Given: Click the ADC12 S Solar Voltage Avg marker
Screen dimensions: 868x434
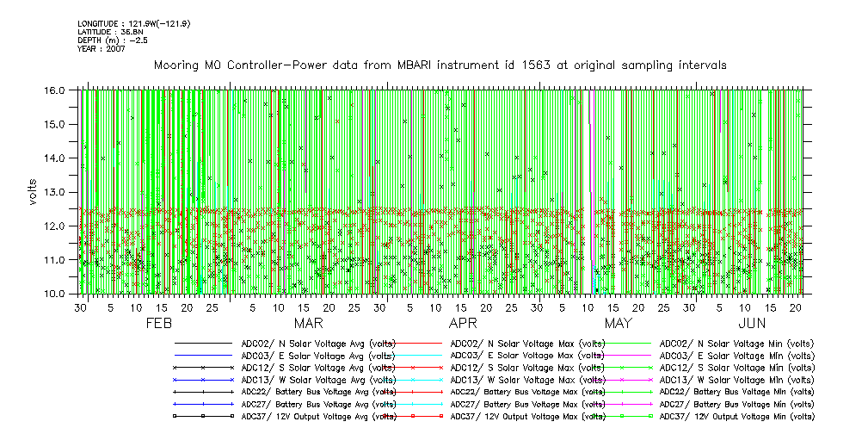Looking at the screenshot, I should pyautogui.click(x=203, y=368).
